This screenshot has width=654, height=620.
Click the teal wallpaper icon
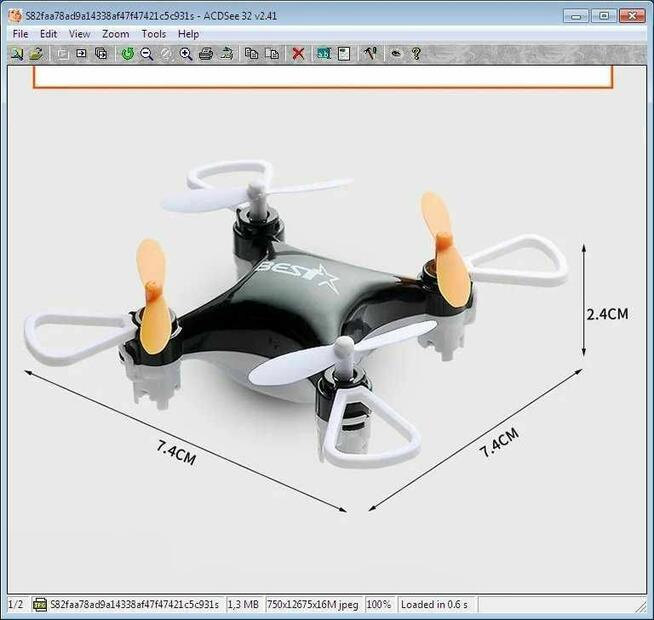coord(324,54)
